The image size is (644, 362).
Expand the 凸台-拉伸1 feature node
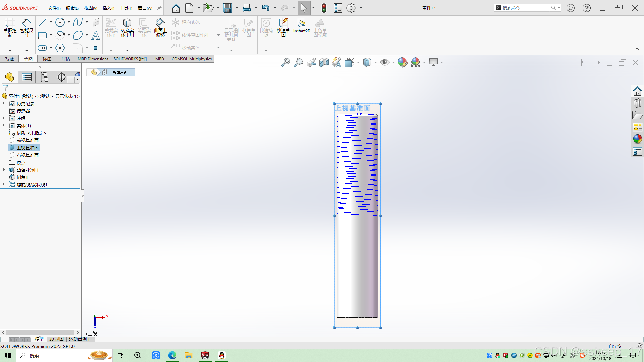pyautogui.click(x=4, y=170)
